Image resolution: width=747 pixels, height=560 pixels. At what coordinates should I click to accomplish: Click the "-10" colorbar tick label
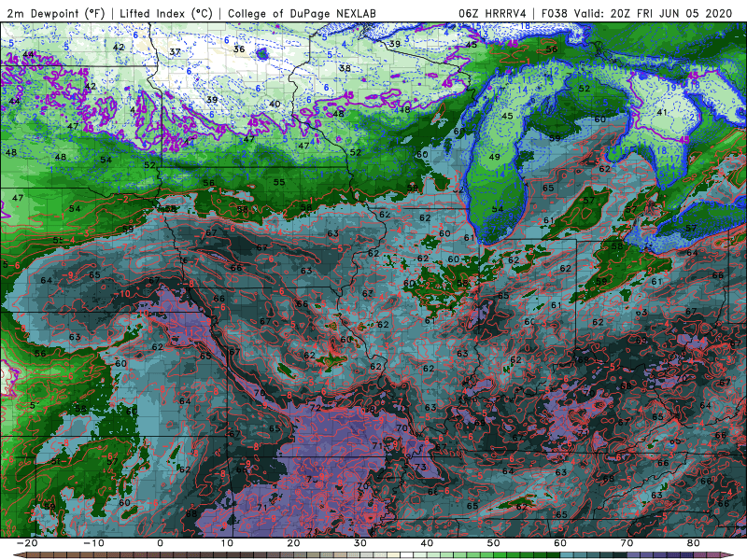pyautogui.click(x=93, y=543)
